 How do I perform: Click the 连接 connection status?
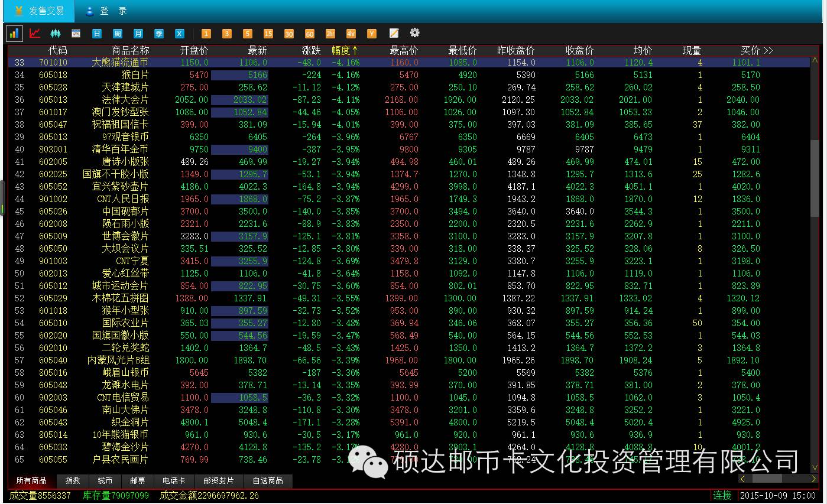[722, 495]
